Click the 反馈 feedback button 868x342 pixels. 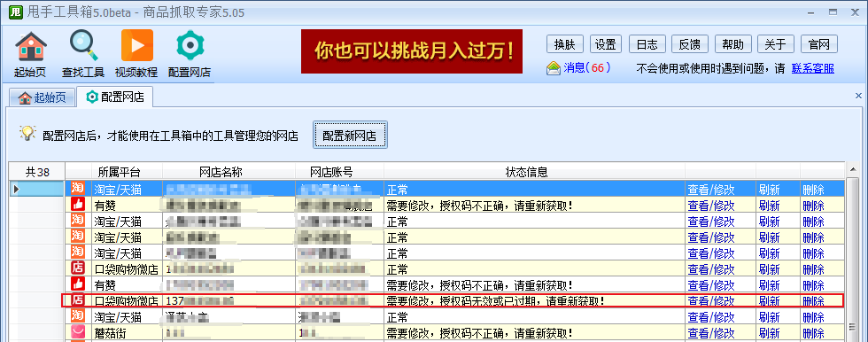coord(690,44)
